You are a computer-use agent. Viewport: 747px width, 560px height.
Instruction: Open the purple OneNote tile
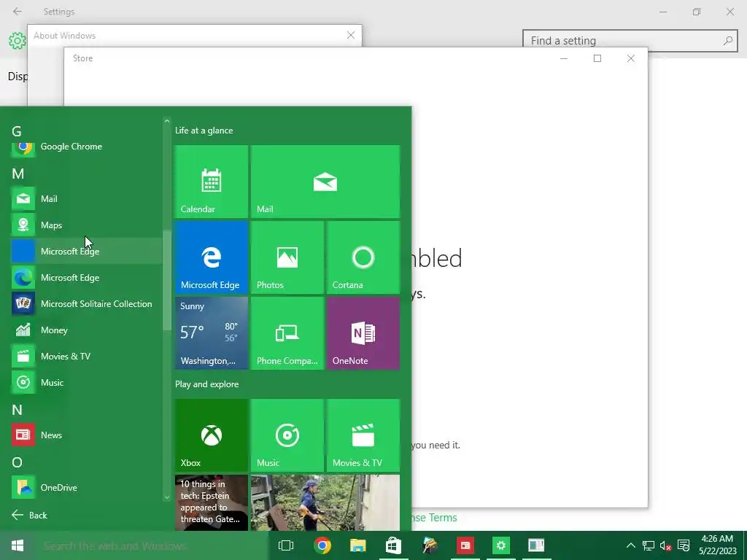363,333
